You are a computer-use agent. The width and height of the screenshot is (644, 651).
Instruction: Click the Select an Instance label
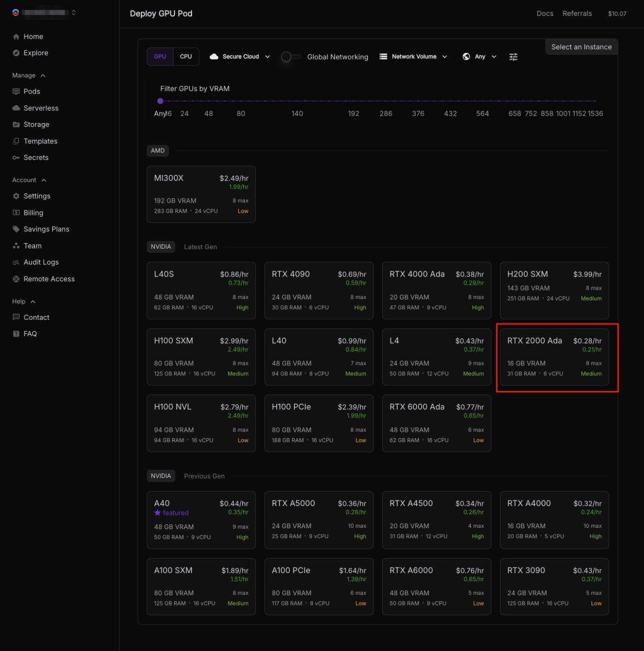pos(581,47)
